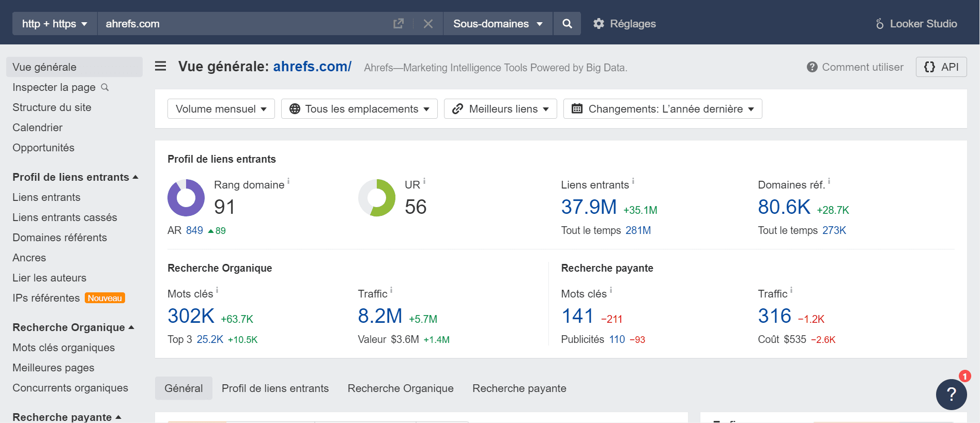The width and height of the screenshot is (980, 423).
Task: Open Looker Studio link
Action: [x=916, y=24]
